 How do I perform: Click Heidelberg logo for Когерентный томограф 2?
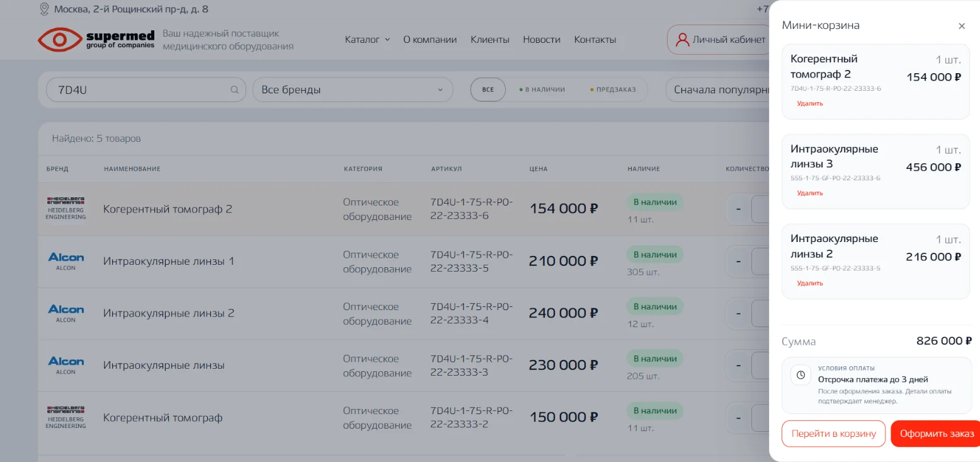click(66, 209)
